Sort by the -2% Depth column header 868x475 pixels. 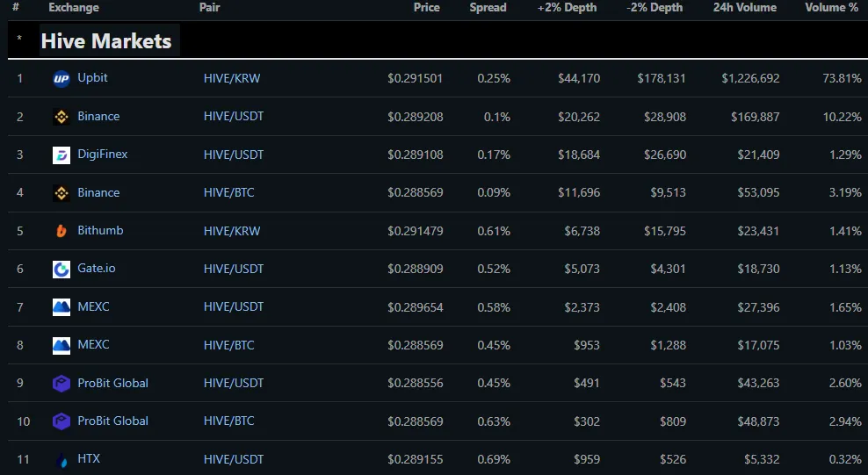tap(655, 8)
